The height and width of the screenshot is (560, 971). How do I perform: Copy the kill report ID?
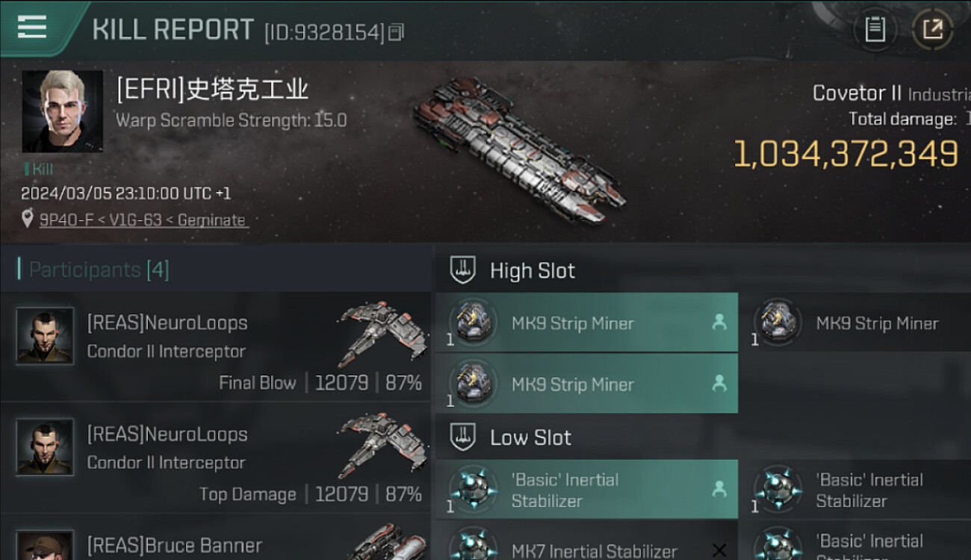[397, 32]
